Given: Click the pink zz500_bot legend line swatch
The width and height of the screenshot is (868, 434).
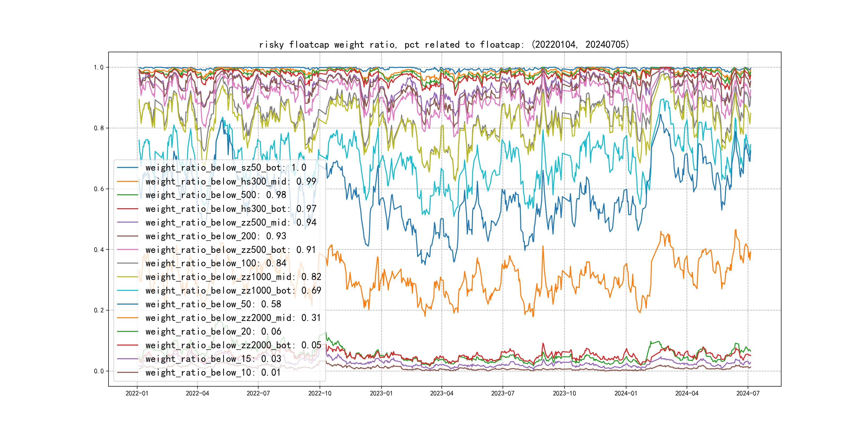Looking at the screenshot, I should [128, 250].
